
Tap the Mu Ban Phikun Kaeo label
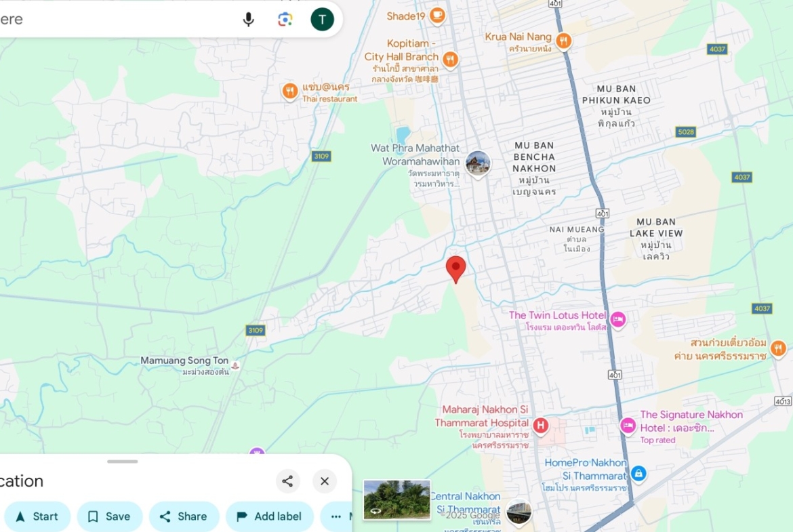tap(616, 106)
